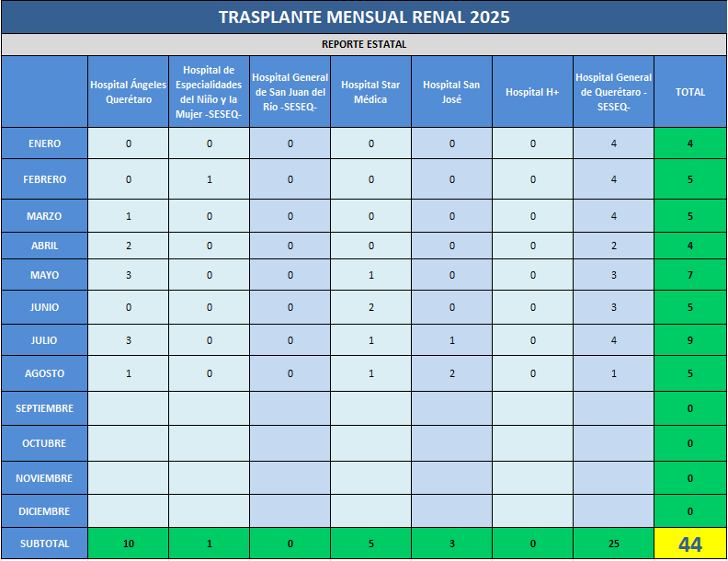Image resolution: width=728 pixels, height=561 pixels.
Task: Select the 'REPORTE ESTATAL' subtitle row
Action: point(364,44)
